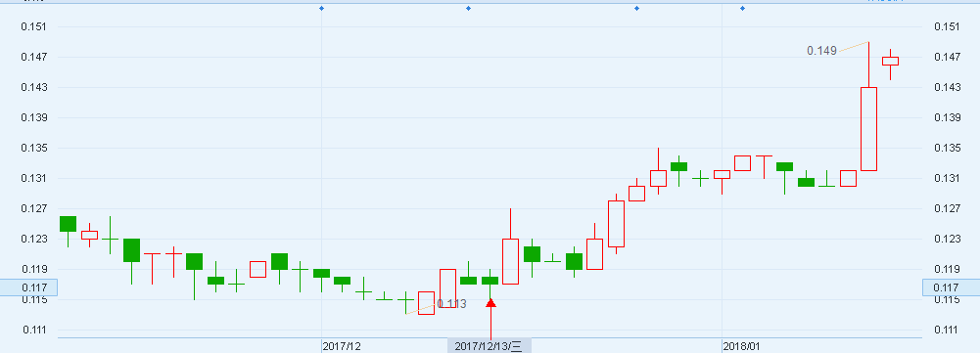Click 0.151 on the left price axis
980x353 pixels.
[x=33, y=26]
